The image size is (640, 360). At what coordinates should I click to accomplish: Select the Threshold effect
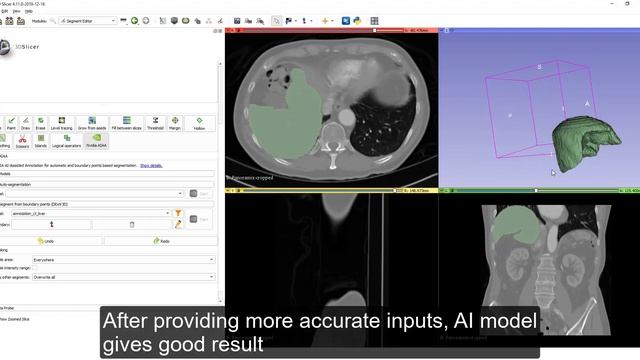point(155,123)
